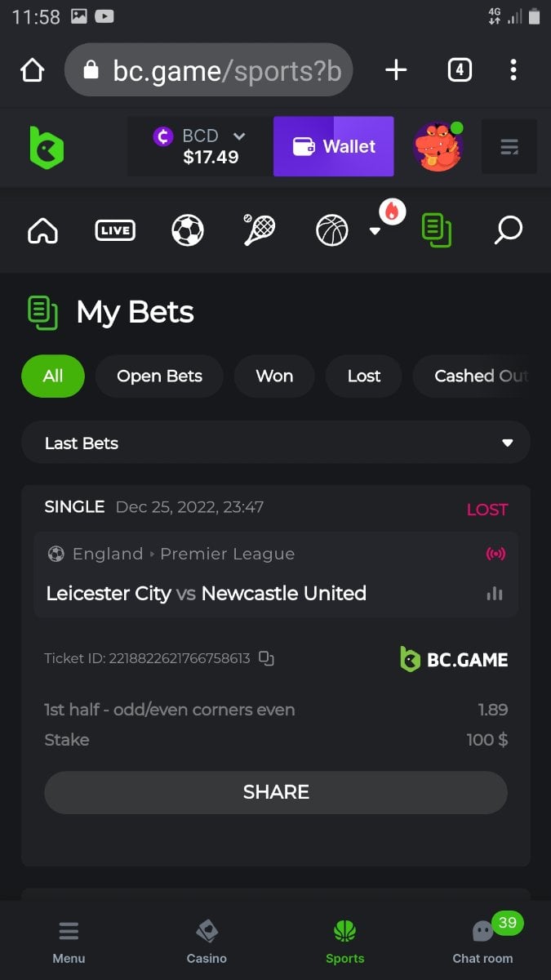Open the user avatar profile
The image size is (551, 980).
click(x=438, y=147)
